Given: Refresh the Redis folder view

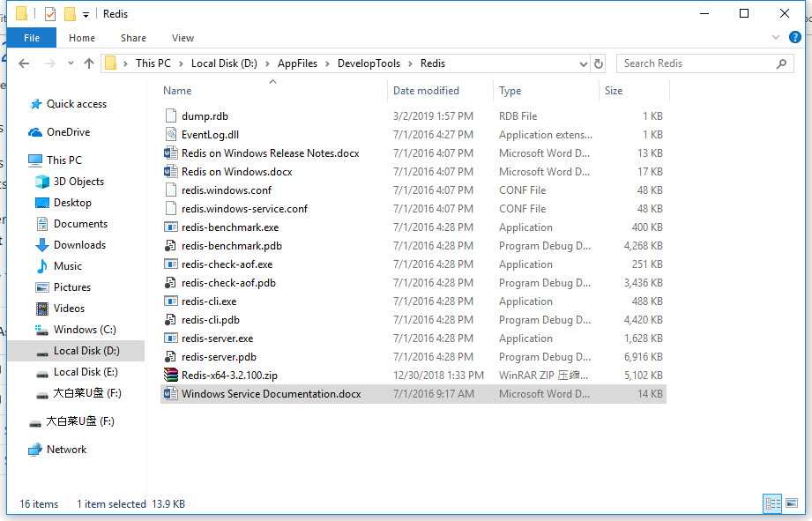Looking at the screenshot, I should (599, 63).
